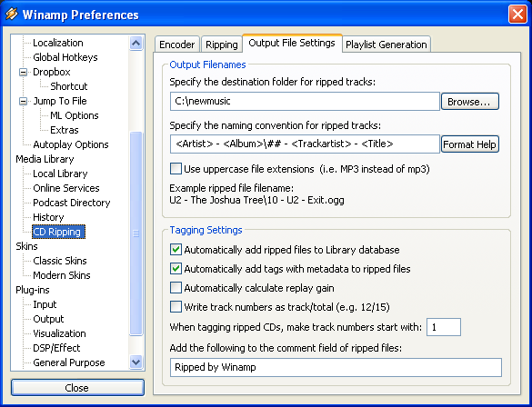Click the Close button below the tree

(77, 387)
